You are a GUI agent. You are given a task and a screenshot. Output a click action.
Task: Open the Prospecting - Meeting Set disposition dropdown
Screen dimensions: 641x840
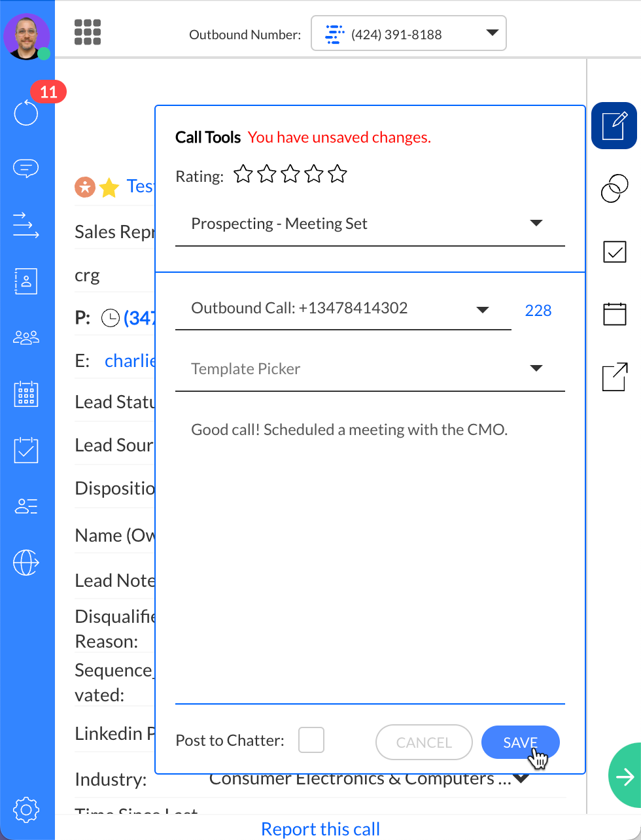[x=370, y=224]
